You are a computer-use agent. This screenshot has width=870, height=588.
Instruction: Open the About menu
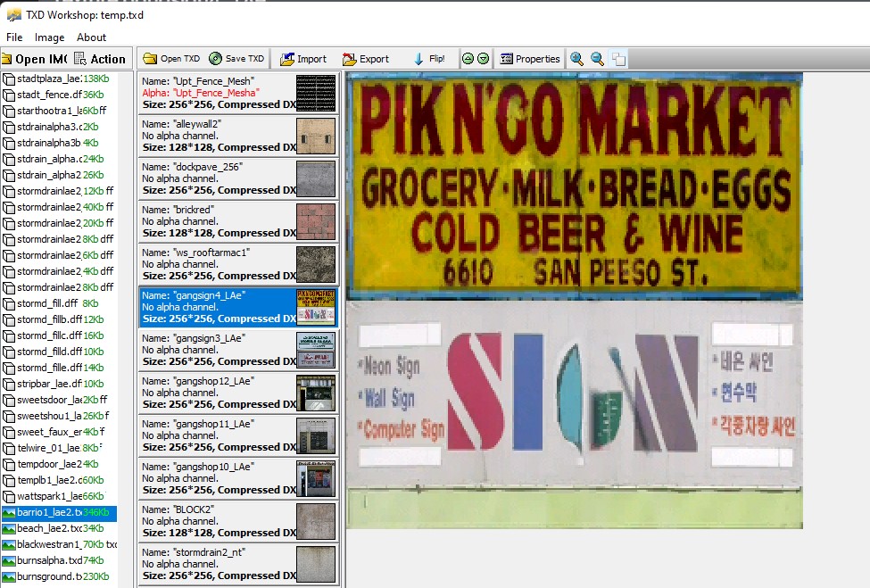tap(92, 37)
